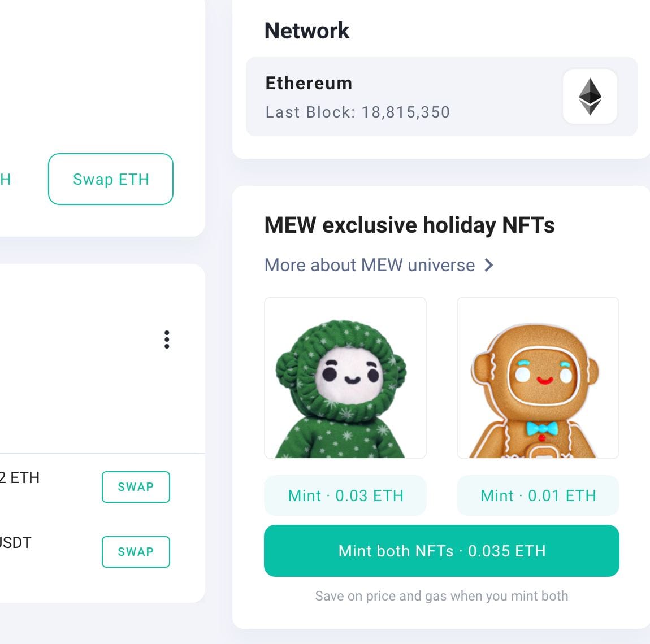
Task: Click the ETH balance amount in the token list
Action: pos(19,478)
